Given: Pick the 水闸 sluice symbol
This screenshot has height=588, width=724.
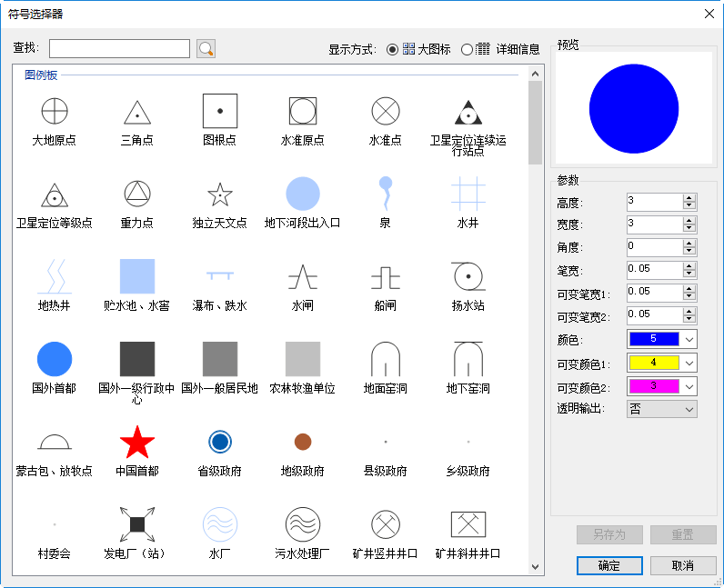Looking at the screenshot, I should pos(303,276).
